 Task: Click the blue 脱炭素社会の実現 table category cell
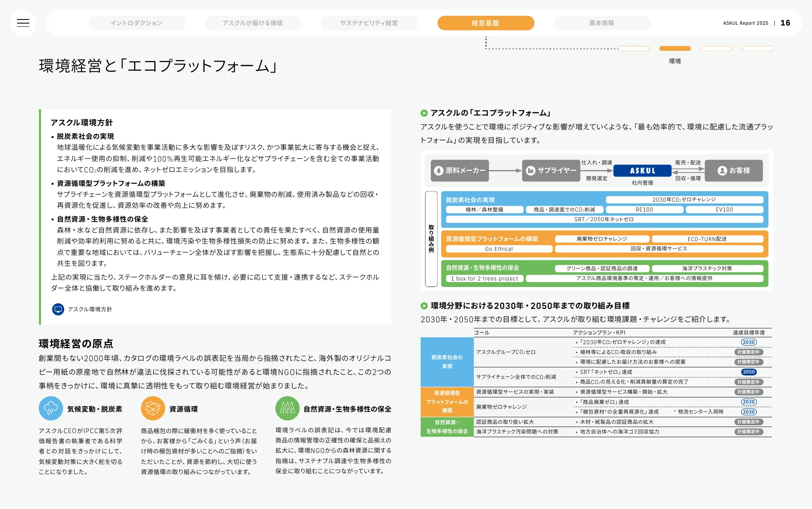447,362
